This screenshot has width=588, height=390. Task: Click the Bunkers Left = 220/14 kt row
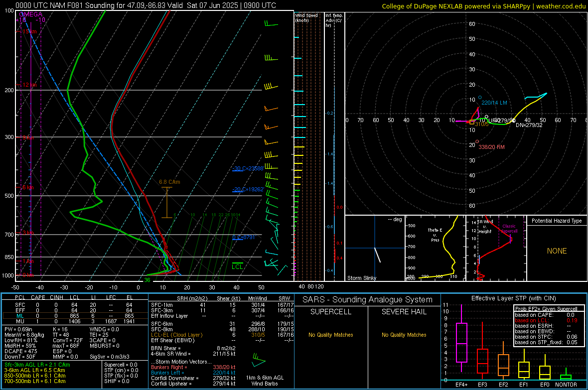pos(193,373)
